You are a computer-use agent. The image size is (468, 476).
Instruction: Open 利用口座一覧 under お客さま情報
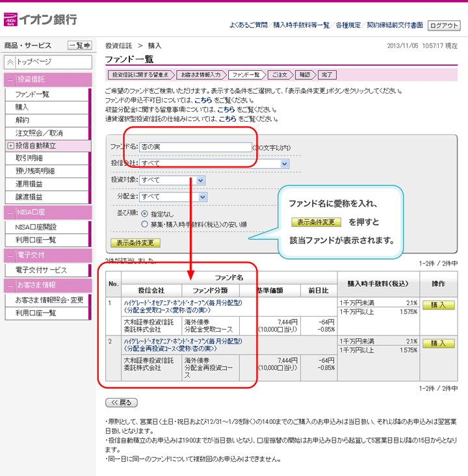47,313
